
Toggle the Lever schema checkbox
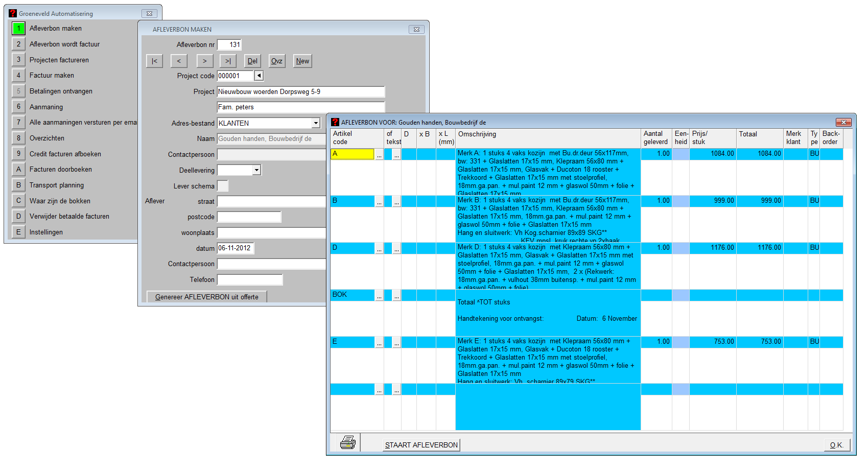(x=223, y=186)
